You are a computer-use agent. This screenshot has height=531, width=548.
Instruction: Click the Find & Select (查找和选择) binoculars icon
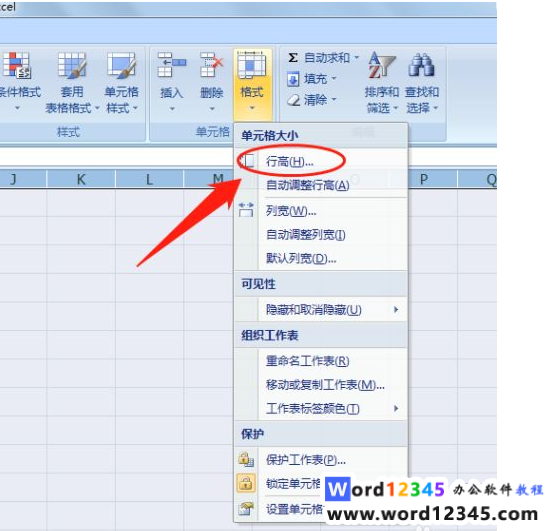coord(421,65)
